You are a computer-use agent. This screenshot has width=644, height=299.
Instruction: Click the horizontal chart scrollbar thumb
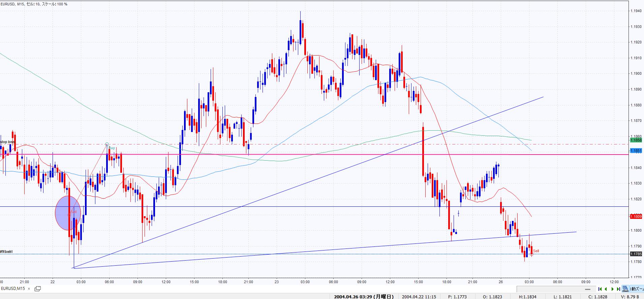[x=588, y=289]
